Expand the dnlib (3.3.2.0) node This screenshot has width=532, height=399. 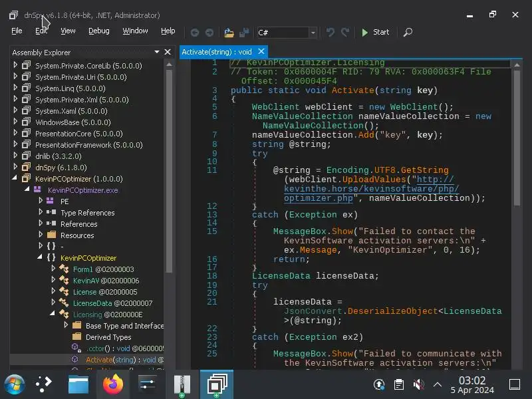(15, 155)
